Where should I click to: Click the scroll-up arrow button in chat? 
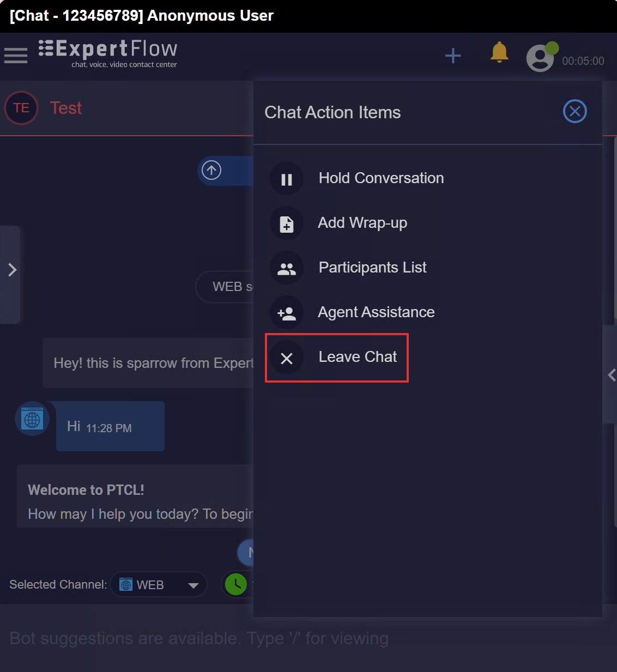(211, 170)
